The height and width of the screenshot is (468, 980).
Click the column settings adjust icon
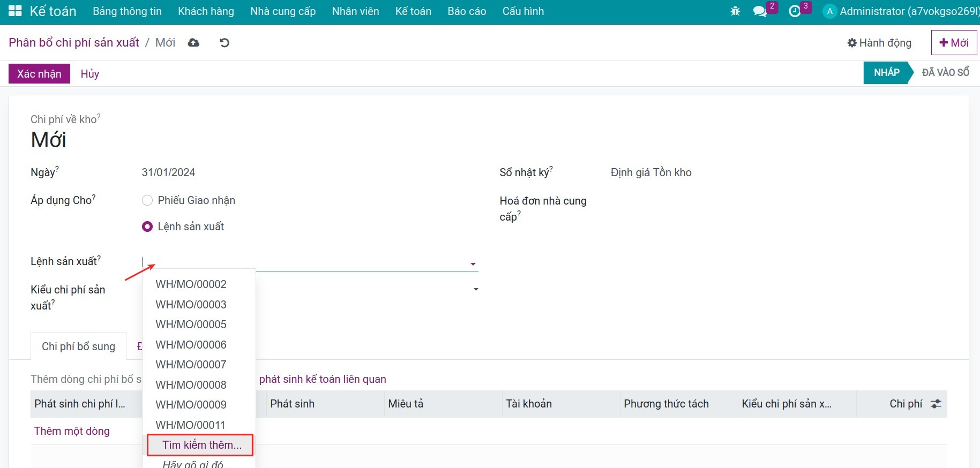click(x=936, y=404)
